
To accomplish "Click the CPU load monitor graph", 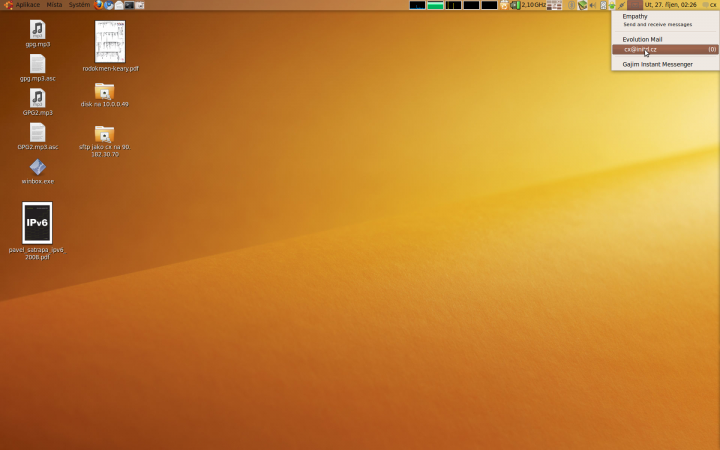I will coord(417,5).
